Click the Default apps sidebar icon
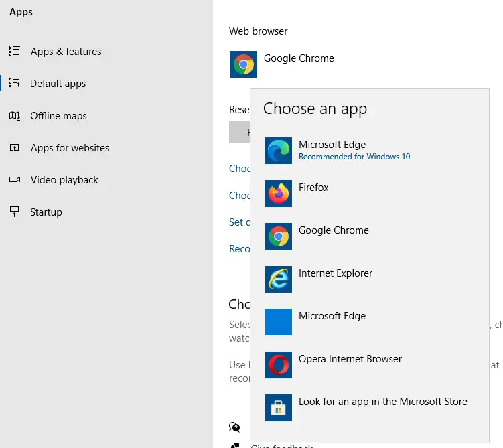Image resolution: width=503 pixels, height=448 pixels. [15, 83]
